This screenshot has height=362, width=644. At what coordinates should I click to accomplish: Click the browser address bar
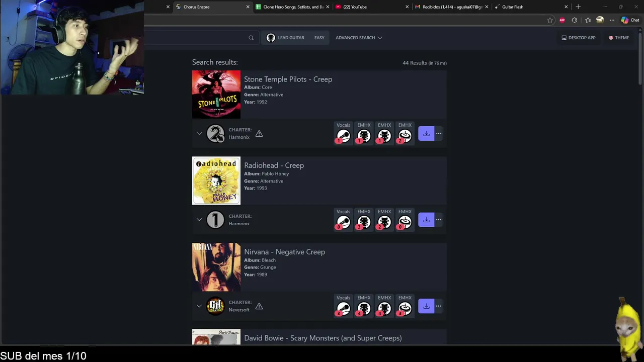click(345, 20)
